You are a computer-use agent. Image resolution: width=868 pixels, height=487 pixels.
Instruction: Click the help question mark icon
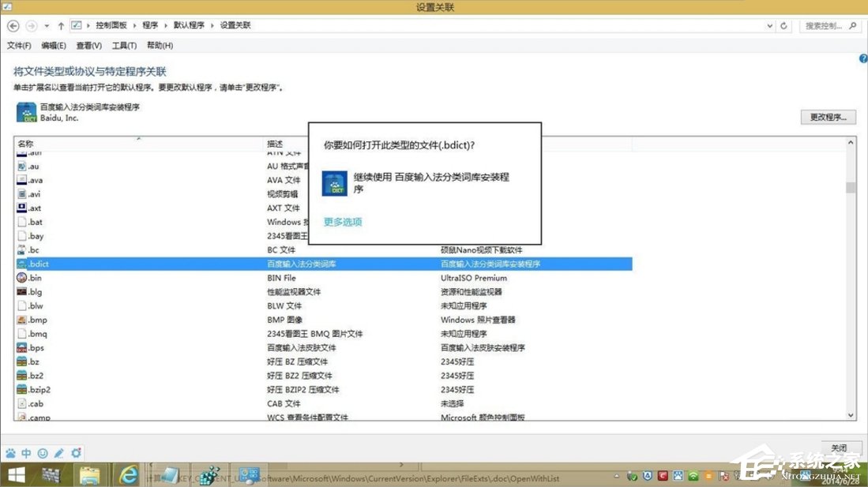pos(862,58)
